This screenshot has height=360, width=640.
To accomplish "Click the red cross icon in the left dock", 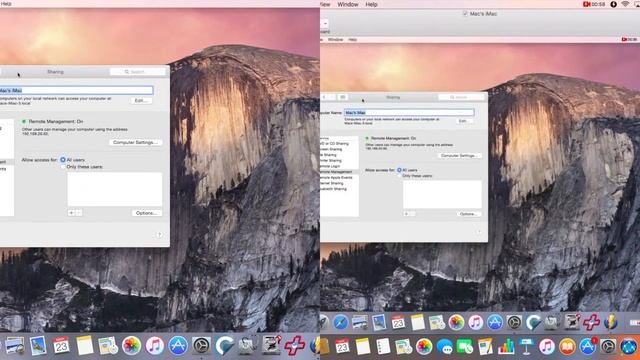I will (295, 345).
